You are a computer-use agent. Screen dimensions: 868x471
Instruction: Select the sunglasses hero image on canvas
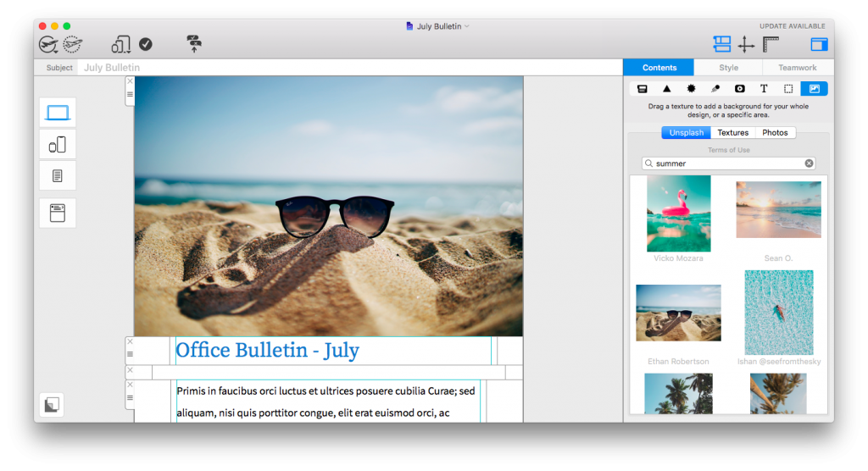point(329,206)
